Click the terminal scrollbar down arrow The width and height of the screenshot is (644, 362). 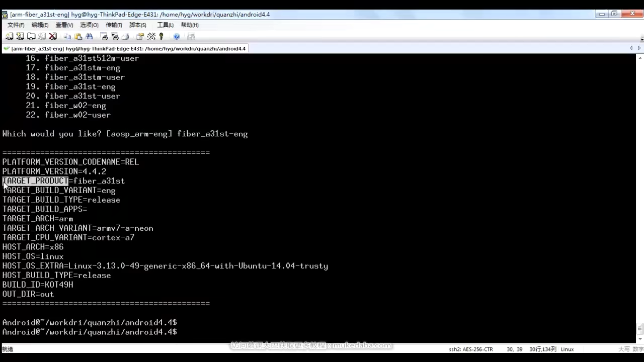(640, 340)
